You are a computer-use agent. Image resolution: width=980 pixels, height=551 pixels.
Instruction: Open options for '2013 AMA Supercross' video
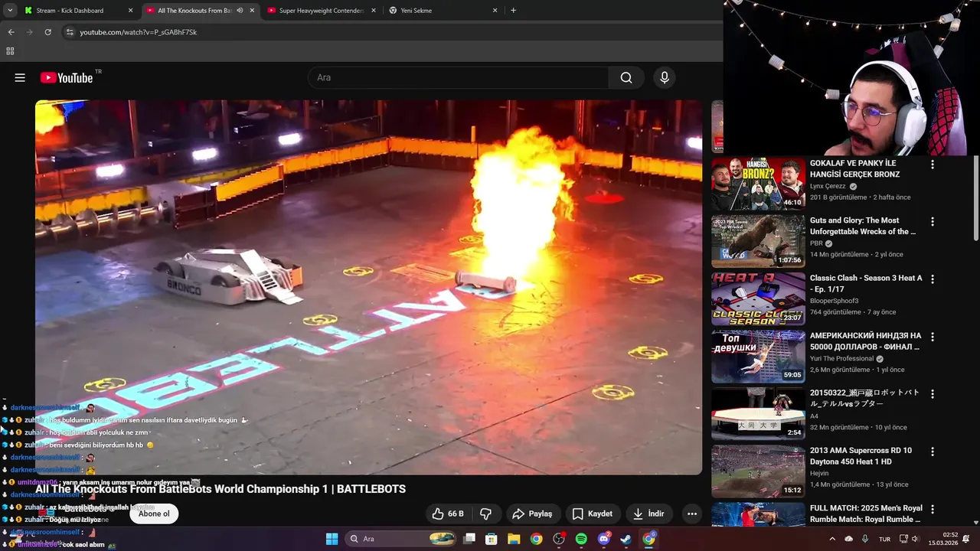point(932,452)
